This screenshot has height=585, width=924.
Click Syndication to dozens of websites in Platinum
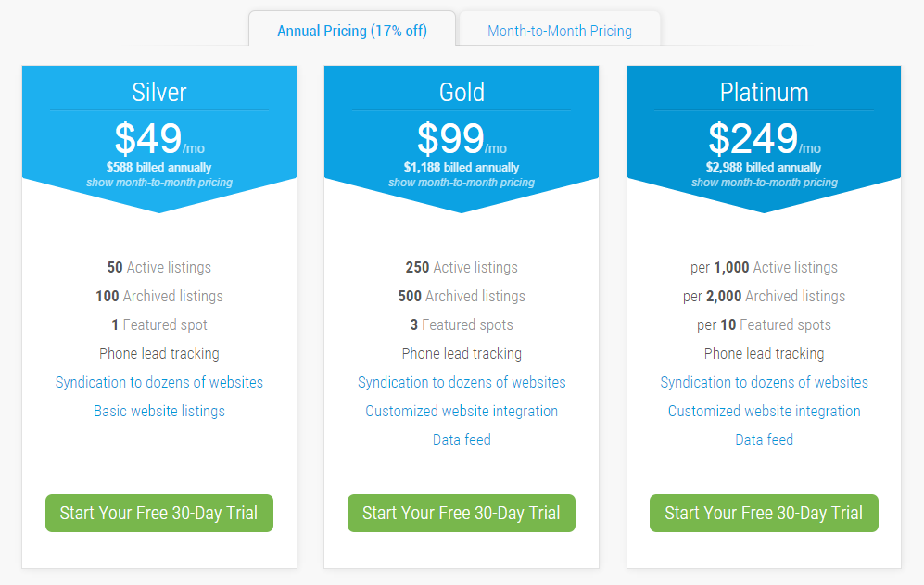pyautogui.click(x=763, y=382)
